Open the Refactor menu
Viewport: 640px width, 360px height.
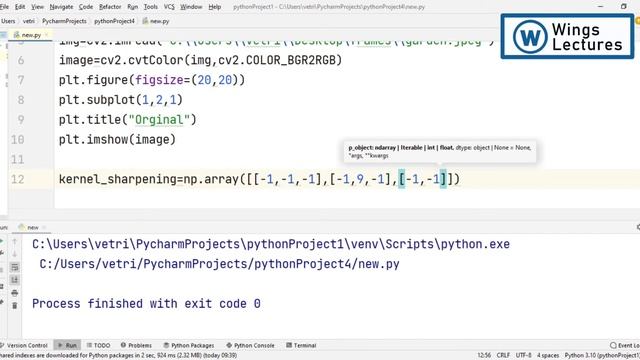(110, 7)
